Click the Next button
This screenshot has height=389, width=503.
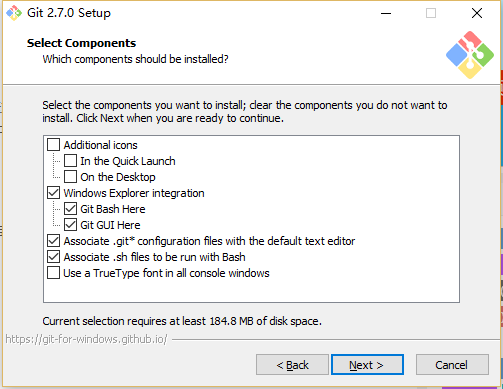tap(367, 365)
